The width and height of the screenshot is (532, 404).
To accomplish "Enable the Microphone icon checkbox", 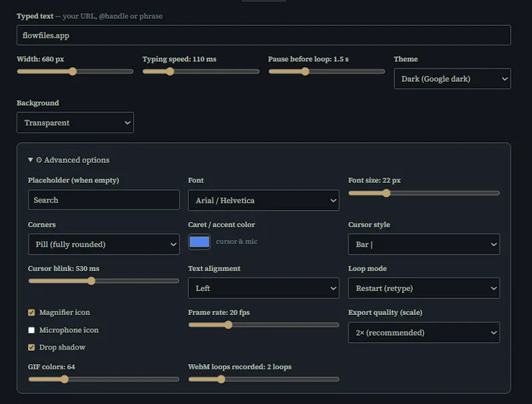I will 31,330.
